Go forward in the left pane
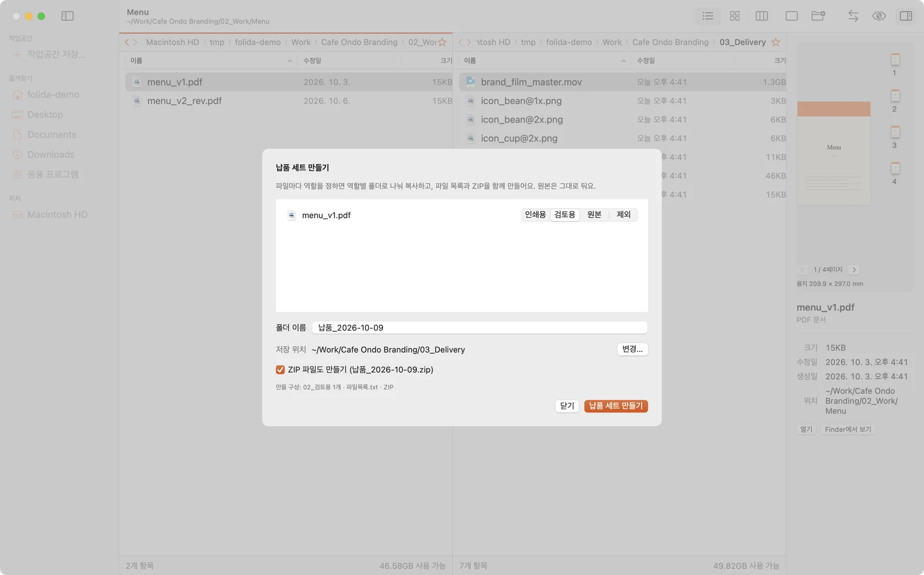The width and height of the screenshot is (924, 575). (x=135, y=42)
